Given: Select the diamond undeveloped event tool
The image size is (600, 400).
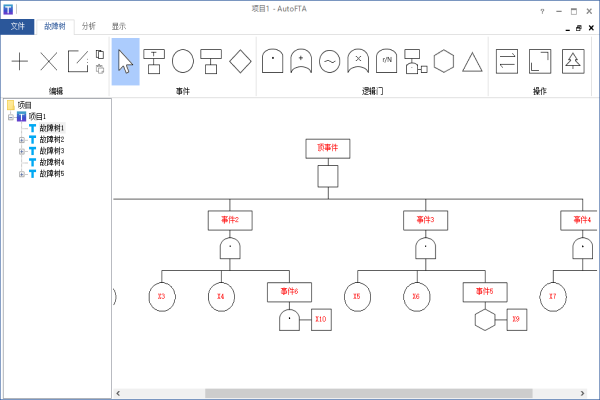Looking at the screenshot, I should click(x=240, y=61).
